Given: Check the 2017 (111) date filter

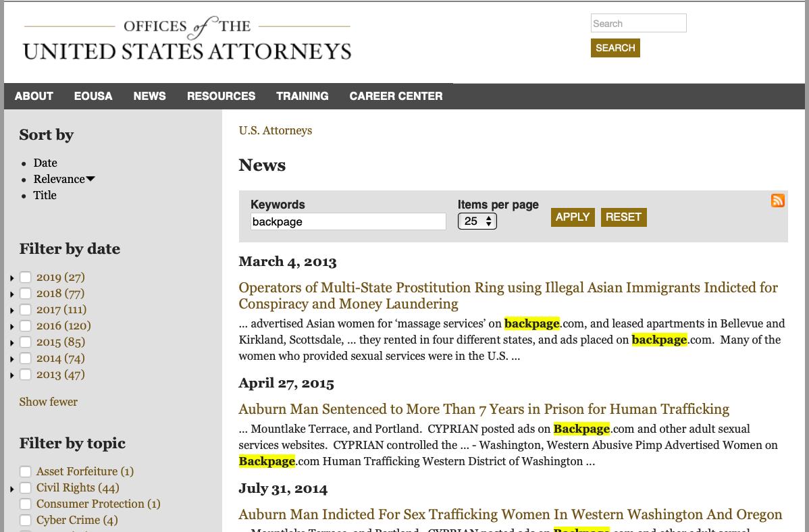Looking at the screenshot, I should 25,310.
